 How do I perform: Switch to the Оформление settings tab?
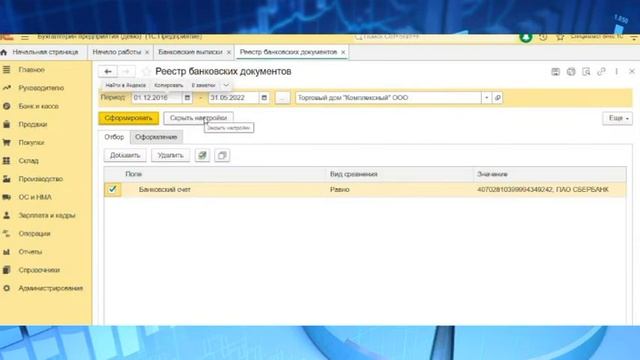156,137
